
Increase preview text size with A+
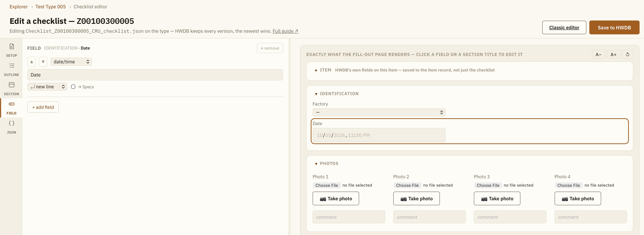pyautogui.click(x=613, y=54)
